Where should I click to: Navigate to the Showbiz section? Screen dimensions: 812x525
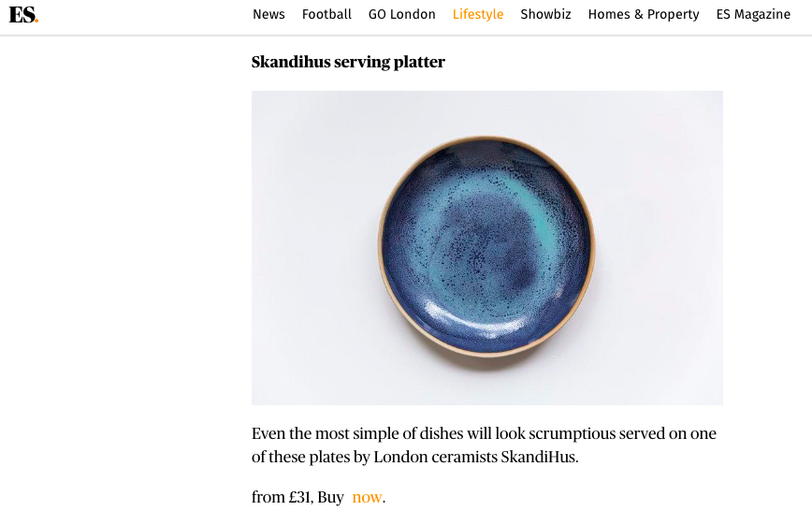tap(545, 15)
